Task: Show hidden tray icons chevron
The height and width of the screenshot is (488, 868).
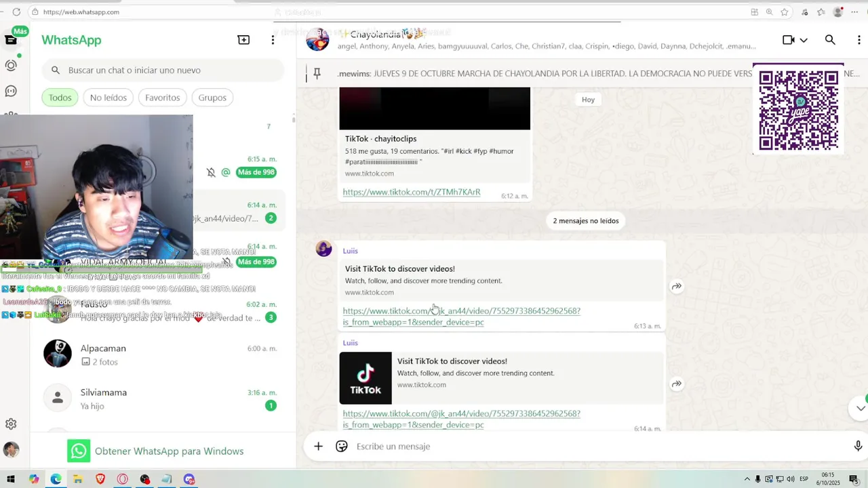Action: (747, 479)
